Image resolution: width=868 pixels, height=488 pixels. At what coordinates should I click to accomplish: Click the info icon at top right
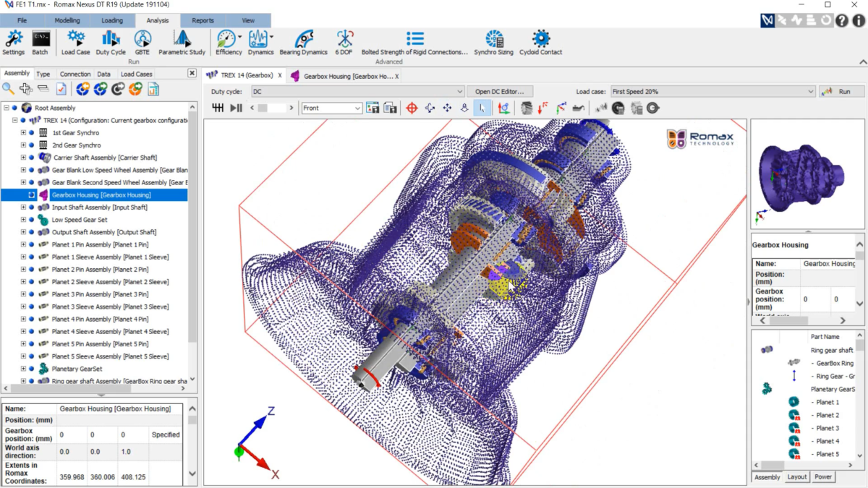pyautogui.click(x=859, y=21)
